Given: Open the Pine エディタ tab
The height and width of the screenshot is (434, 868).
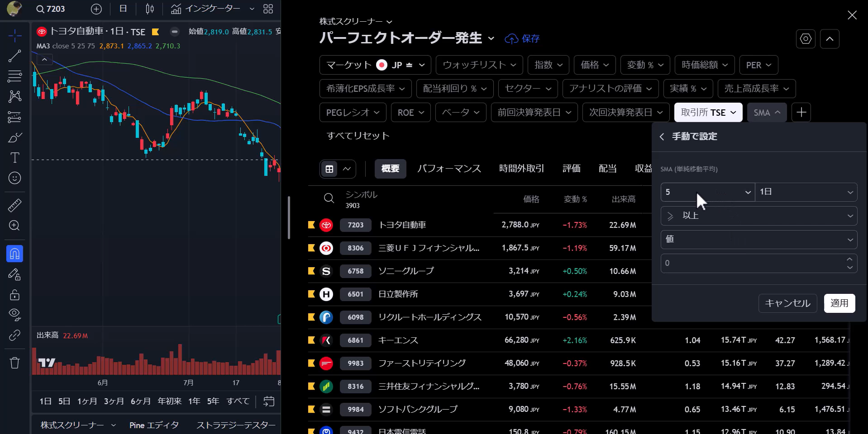Looking at the screenshot, I should [x=154, y=425].
